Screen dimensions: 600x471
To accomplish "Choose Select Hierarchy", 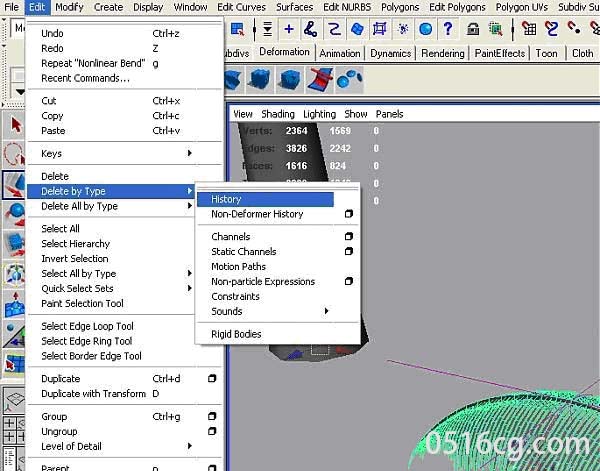I will [x=75, y=244].
